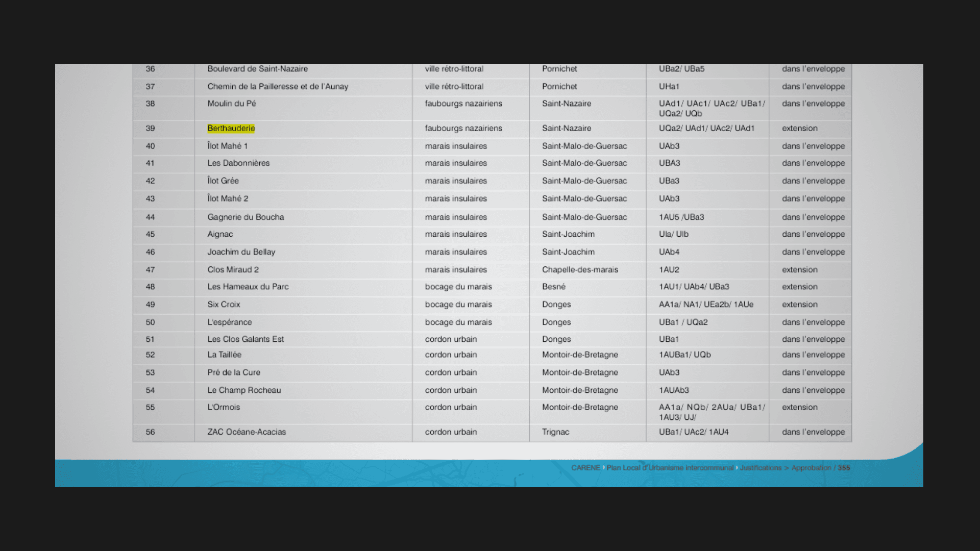Select the Boulevard de Saint-Nazaire cell
Image resolution: width=980 pixels, height=551 pixels.
[x=257, y=69]
